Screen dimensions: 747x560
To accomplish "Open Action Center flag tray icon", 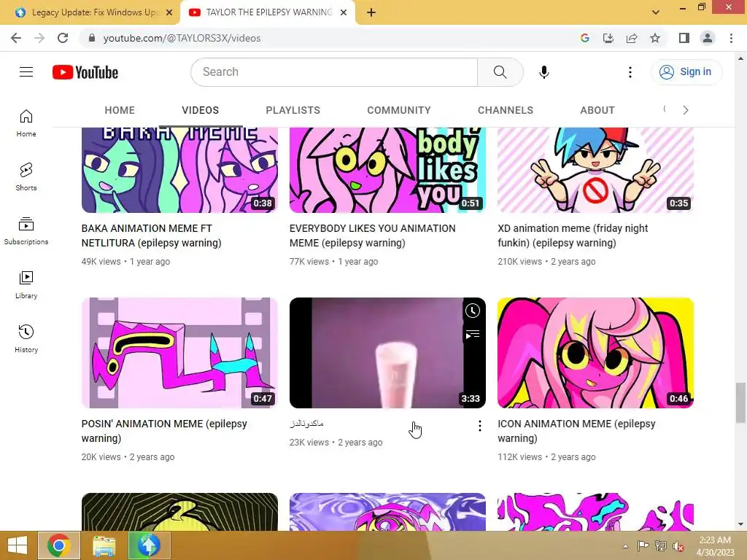I will [x=643, y=546].
